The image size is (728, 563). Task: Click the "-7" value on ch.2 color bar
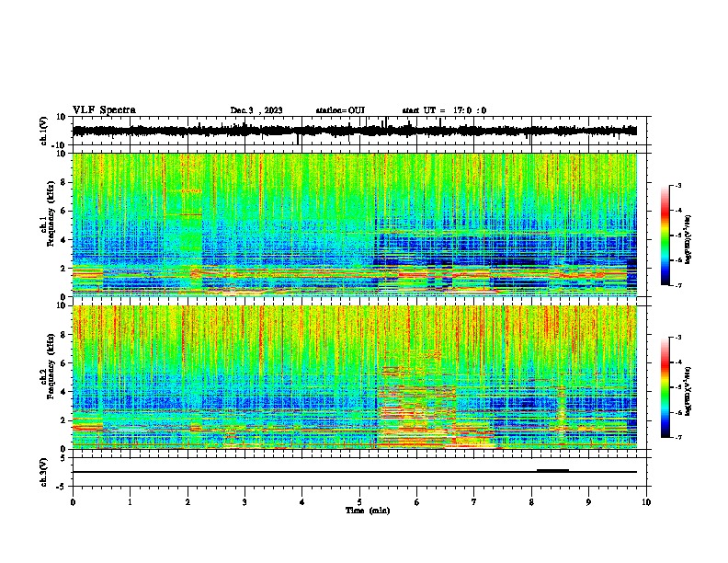(x=677, y=438)
